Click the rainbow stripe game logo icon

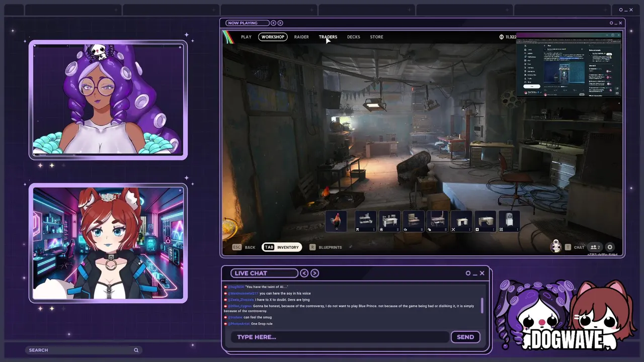tap(229, 37)
